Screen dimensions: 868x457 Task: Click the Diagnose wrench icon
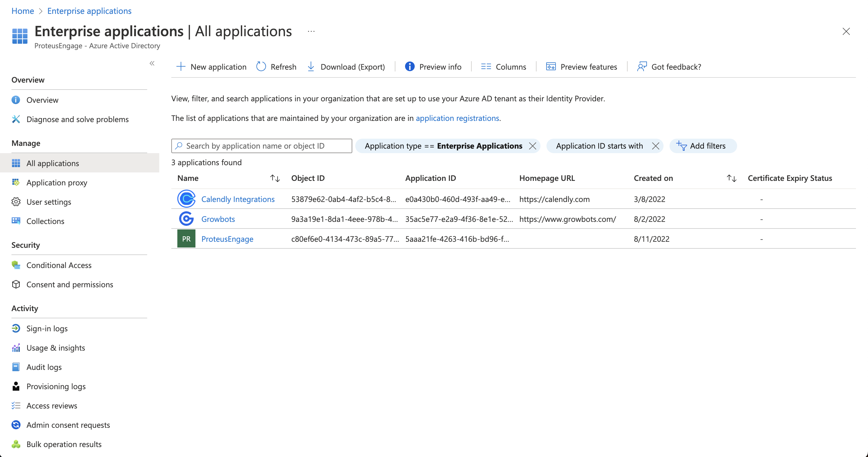tap(16, 119)
